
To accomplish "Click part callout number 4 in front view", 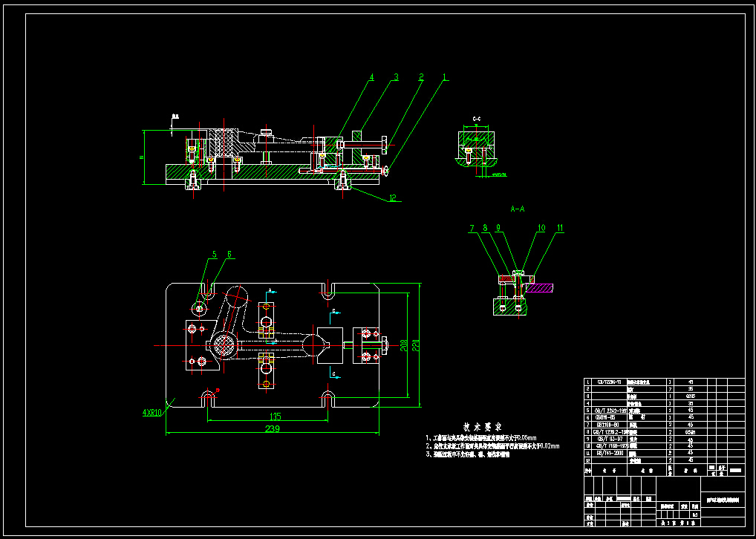I will pos(371,76).
